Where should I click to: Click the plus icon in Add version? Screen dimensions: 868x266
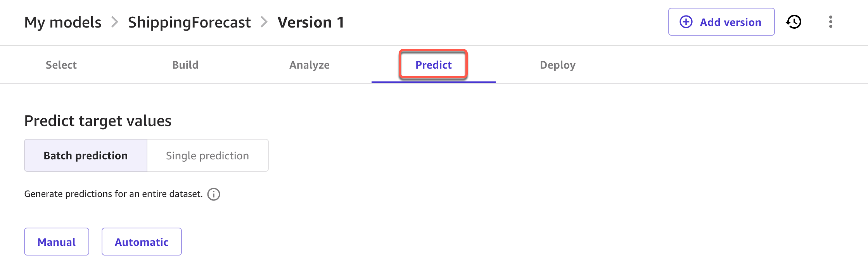(x=686, y=22)
